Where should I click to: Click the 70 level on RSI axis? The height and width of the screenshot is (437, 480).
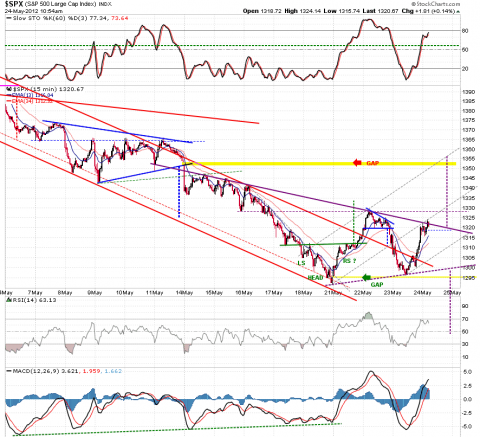click(465, 319)
